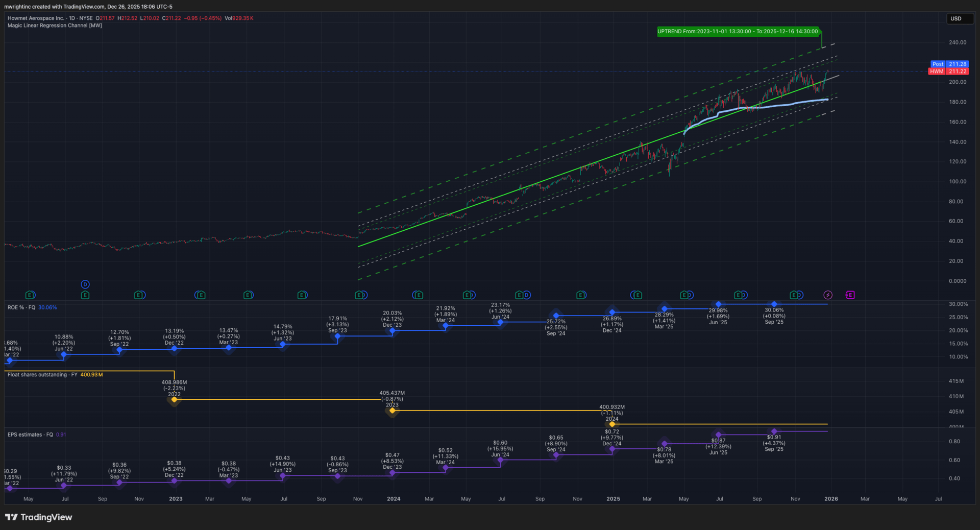Select the Magic Linear Regression Channel [MW] legend
The image size is (980, 530).
(x=55, y=26)
